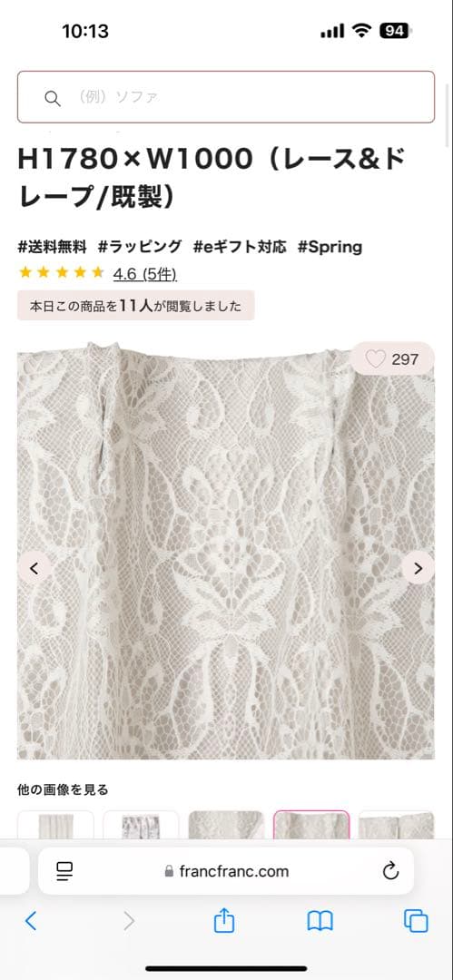Screen dimensions: 453x980
Task: Toggle the heart favorite button showing 297
Action: click(392, 358)
